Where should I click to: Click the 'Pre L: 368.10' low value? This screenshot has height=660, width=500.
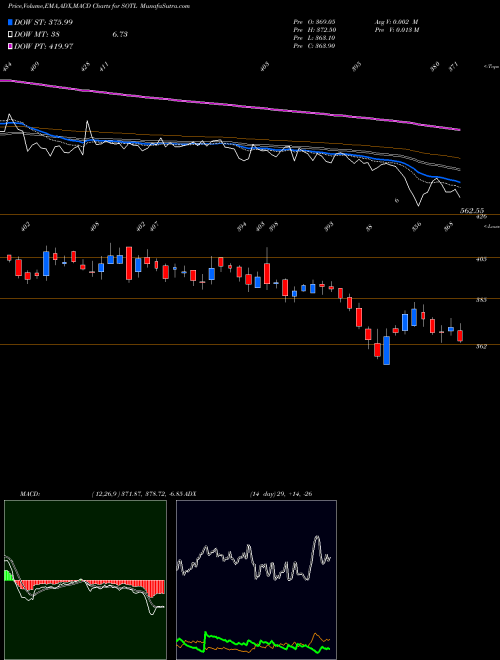coord(314,38)
